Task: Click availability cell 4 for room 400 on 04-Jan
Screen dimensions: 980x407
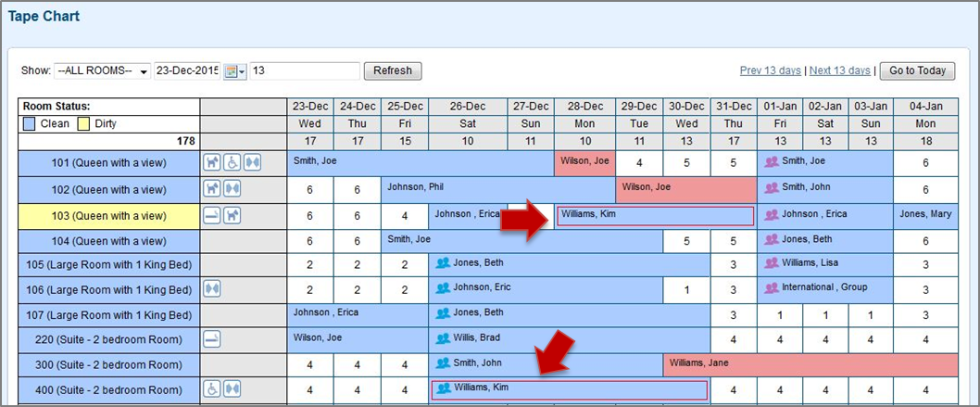Action: click(925, 389)
